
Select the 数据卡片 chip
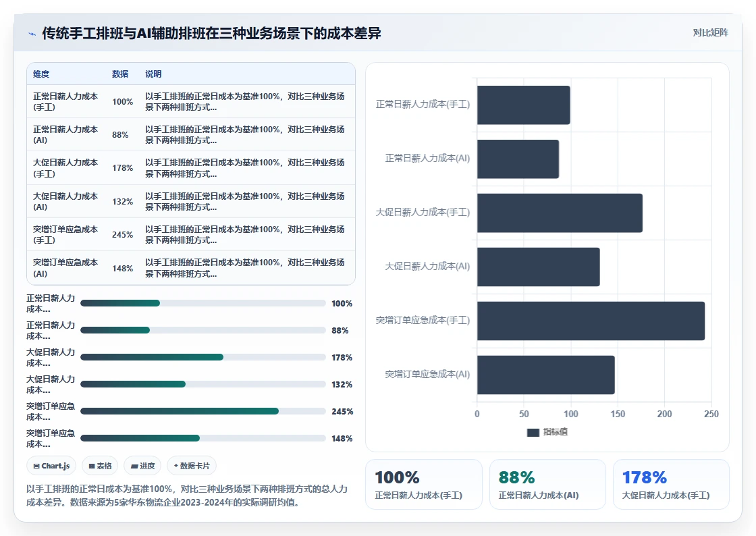coord(192,466)
